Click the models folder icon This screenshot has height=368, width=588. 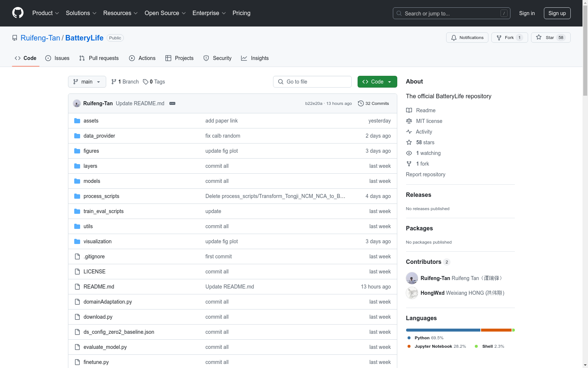click(77, 181)
